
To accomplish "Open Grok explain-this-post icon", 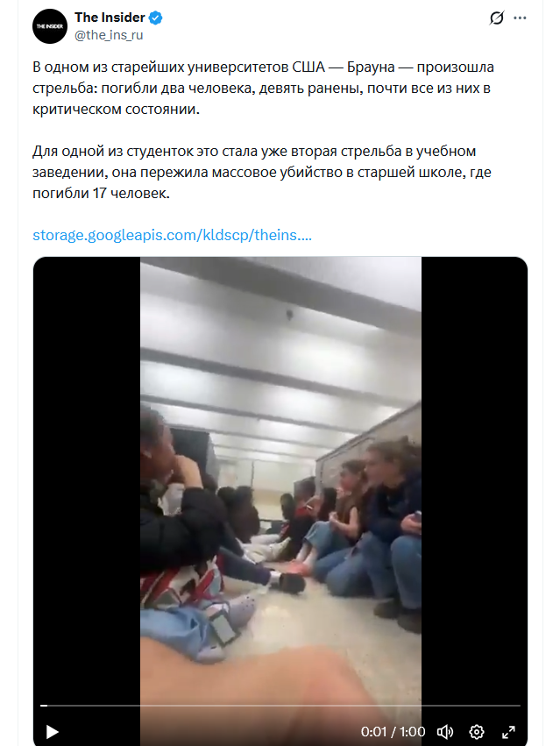I will [496, 18].
